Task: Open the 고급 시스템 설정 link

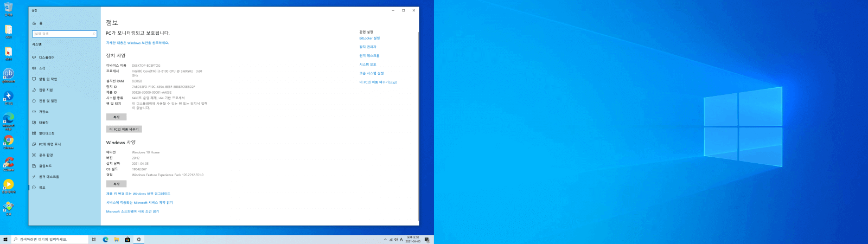Action: click(372, 73)
